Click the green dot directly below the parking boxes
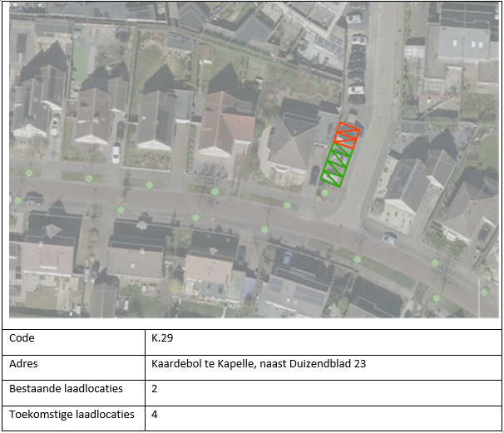The height and width of the screenshot is (433, 504). pos(325,193)
